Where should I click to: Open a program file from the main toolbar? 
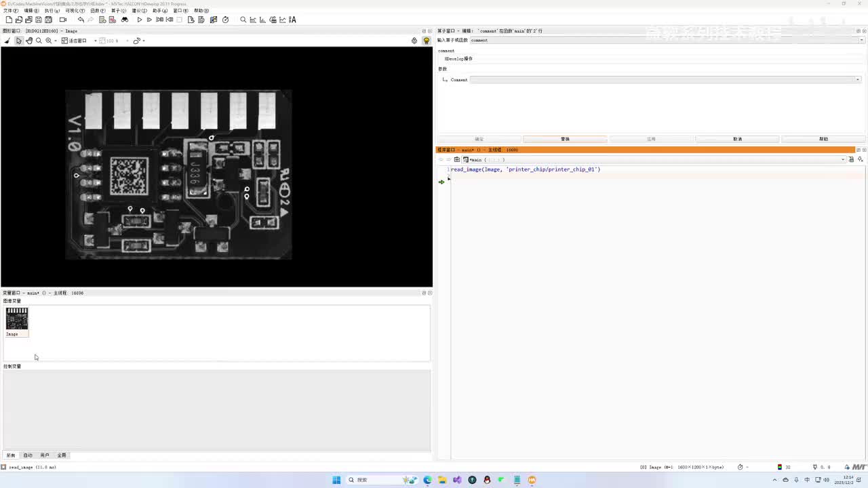19,20
